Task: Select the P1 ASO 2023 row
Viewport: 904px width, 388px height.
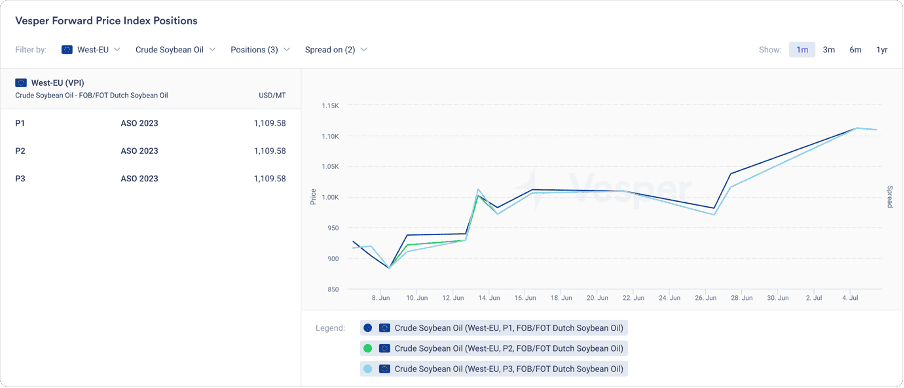Action: click(x=150, y=123)
